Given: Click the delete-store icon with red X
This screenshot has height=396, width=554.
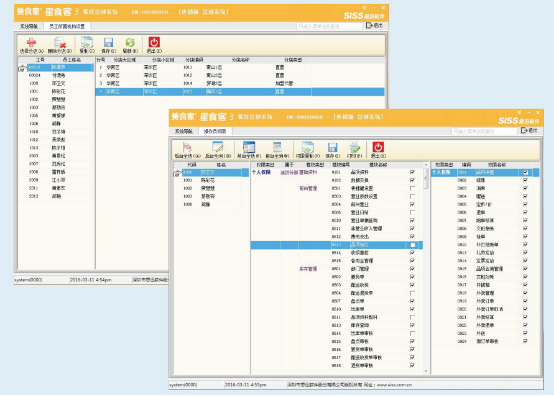Looking at the screenshot, I should [x=60, y=42].
